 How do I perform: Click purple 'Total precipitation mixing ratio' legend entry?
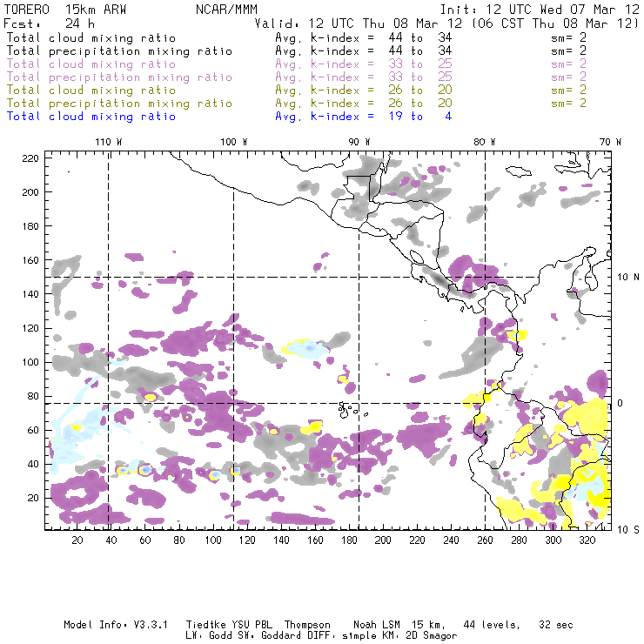(119, 77)
